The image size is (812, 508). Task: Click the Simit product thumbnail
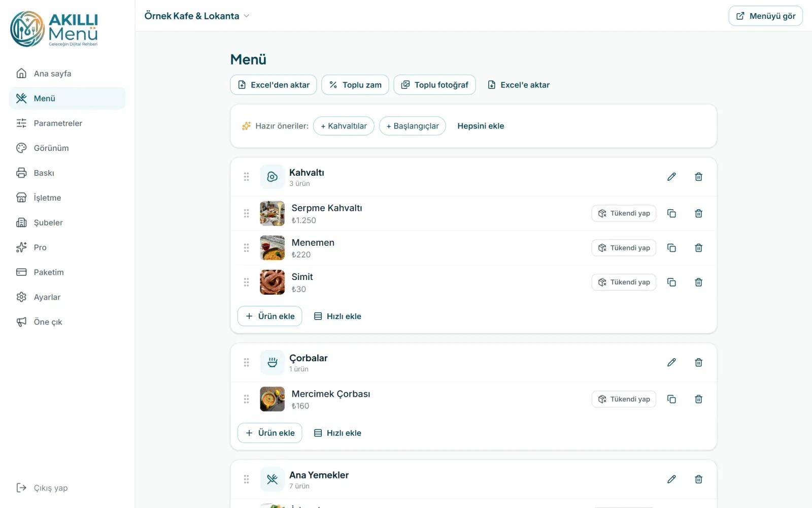pyautogui.click(x=273, y=282)
